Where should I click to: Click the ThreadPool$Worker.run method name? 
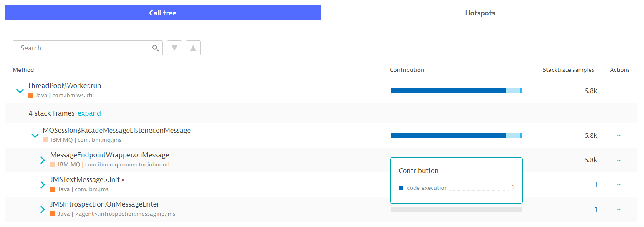point(64,86)
